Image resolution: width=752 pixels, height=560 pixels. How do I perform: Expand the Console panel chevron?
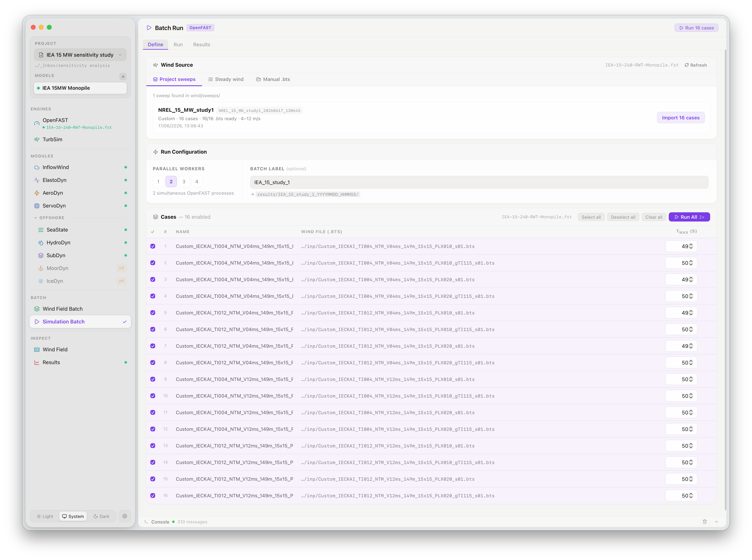[716, 522]
